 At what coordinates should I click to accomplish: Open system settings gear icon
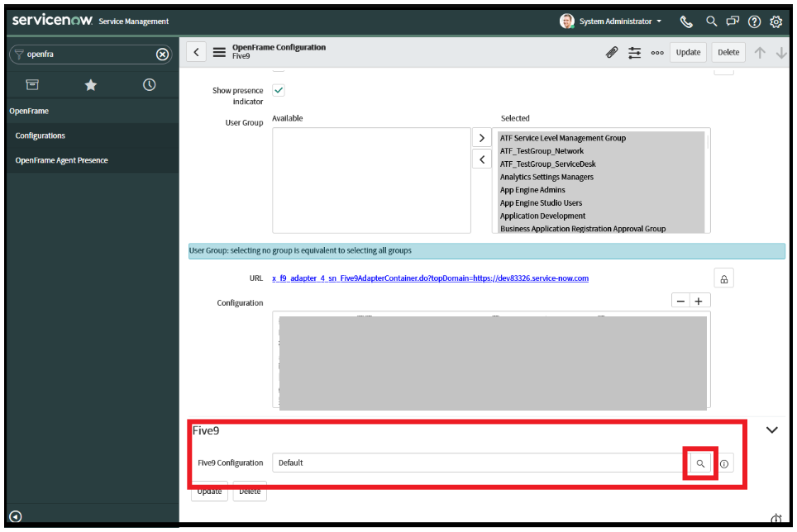click(x=776, y=21)
